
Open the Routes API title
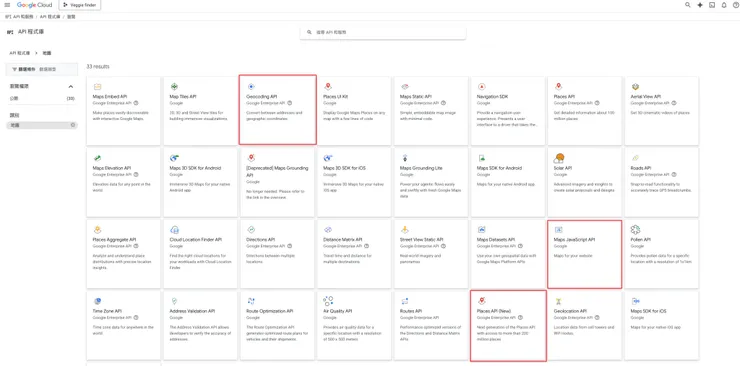pyautogui.click(x=411, y=311)
